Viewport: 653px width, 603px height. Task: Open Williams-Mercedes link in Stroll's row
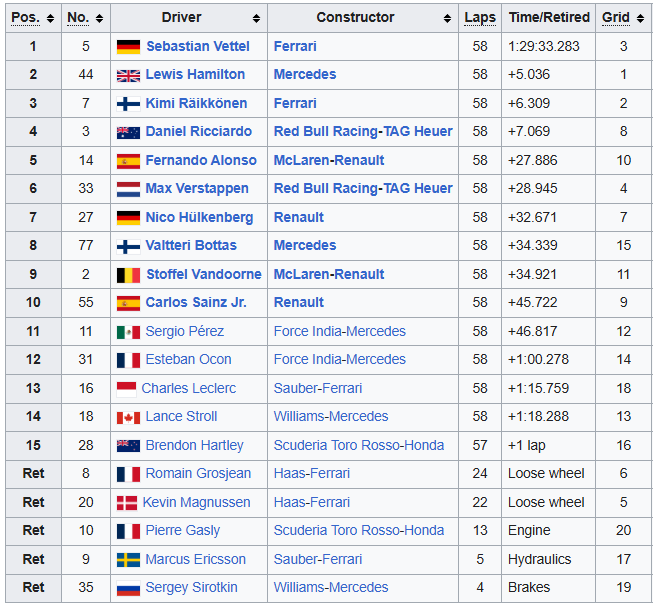coord(331,416)
